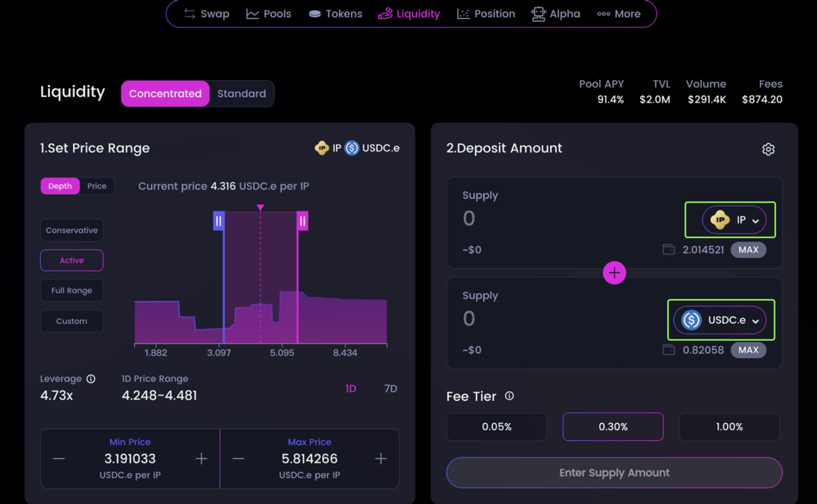Decrease Max Price with minus icon

pyautogui.click(x=238, y=459)
